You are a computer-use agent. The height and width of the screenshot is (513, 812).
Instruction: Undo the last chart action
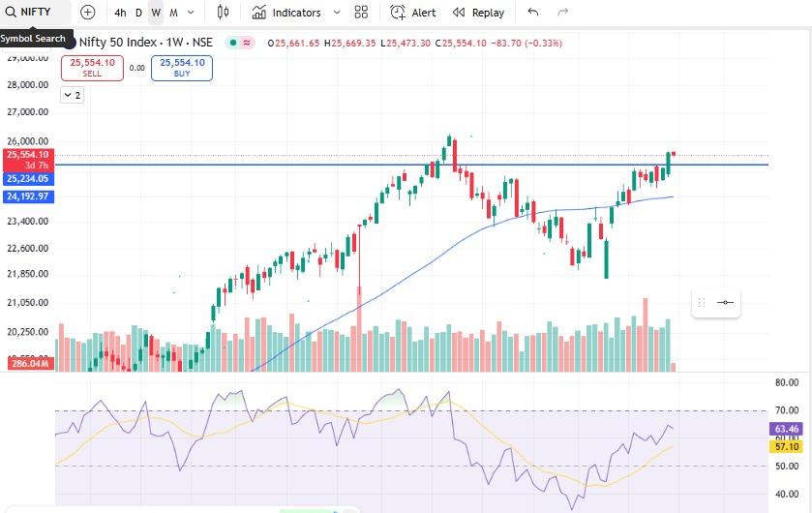point(533,13)
